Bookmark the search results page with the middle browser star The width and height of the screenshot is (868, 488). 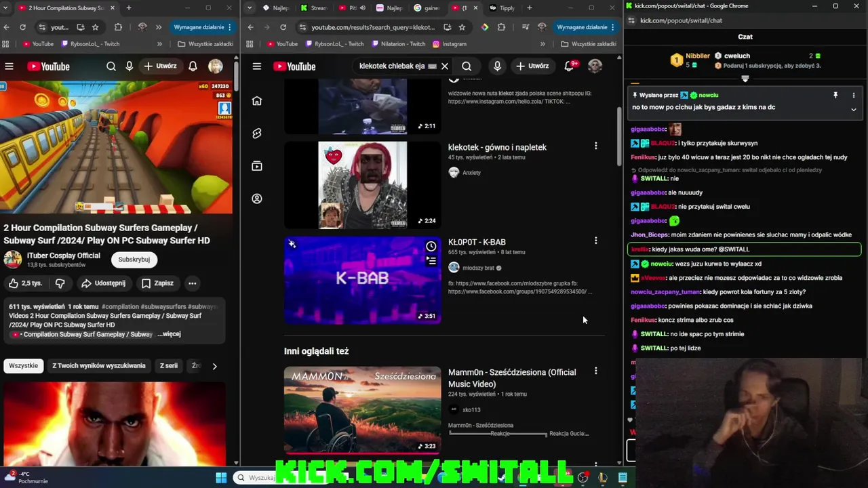click(x=462, y=27)
